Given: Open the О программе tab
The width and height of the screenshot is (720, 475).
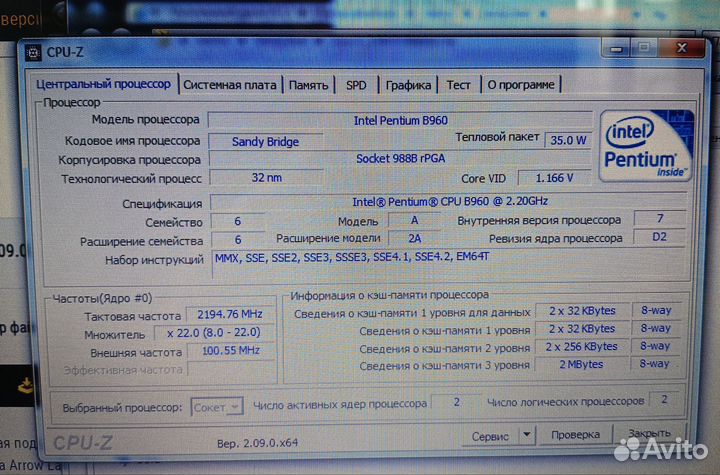Looking at the screenshot, I should (521, 85).
